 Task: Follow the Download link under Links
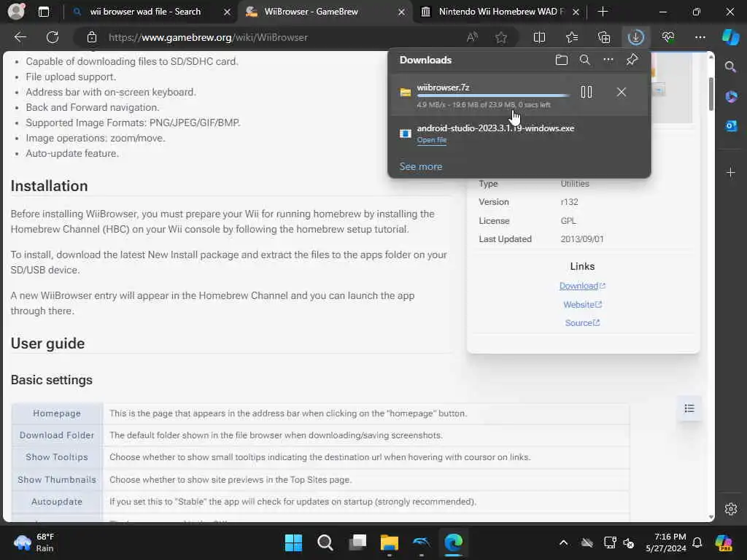click(581, 286)
